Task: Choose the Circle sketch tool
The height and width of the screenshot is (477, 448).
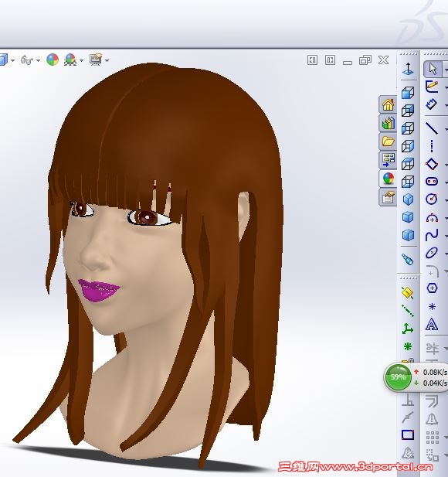Action: [432, 199]
